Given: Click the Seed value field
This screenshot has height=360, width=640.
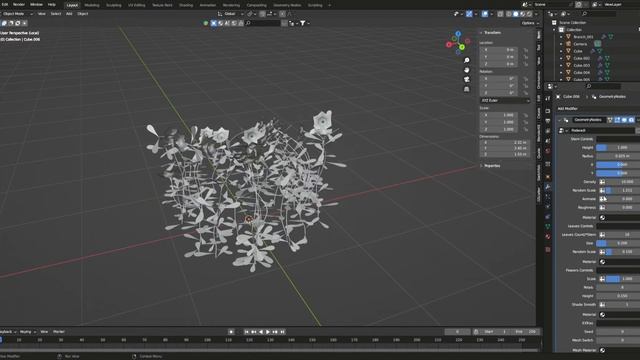Looking at the screenshot, I should pos(618,331).
